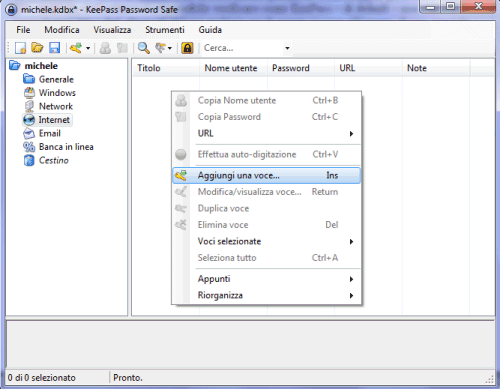Open the Cerca search box dropdown arrow

(287, 48)
